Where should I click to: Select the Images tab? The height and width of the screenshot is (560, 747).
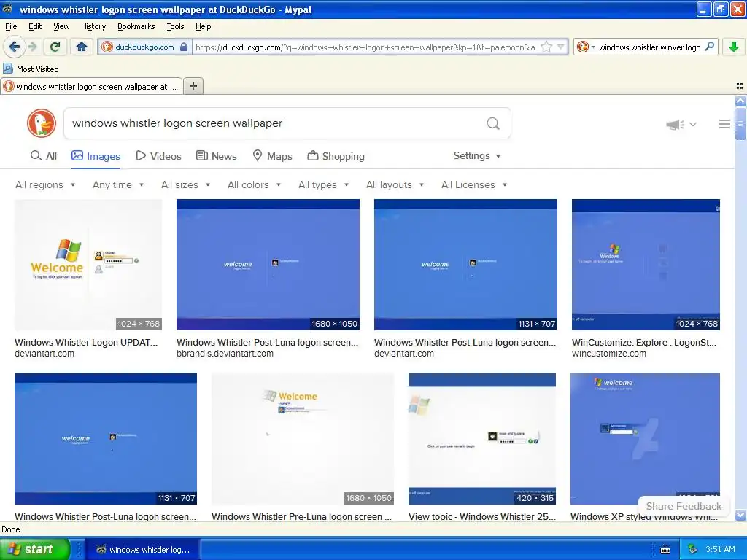(x=96, y=156)
